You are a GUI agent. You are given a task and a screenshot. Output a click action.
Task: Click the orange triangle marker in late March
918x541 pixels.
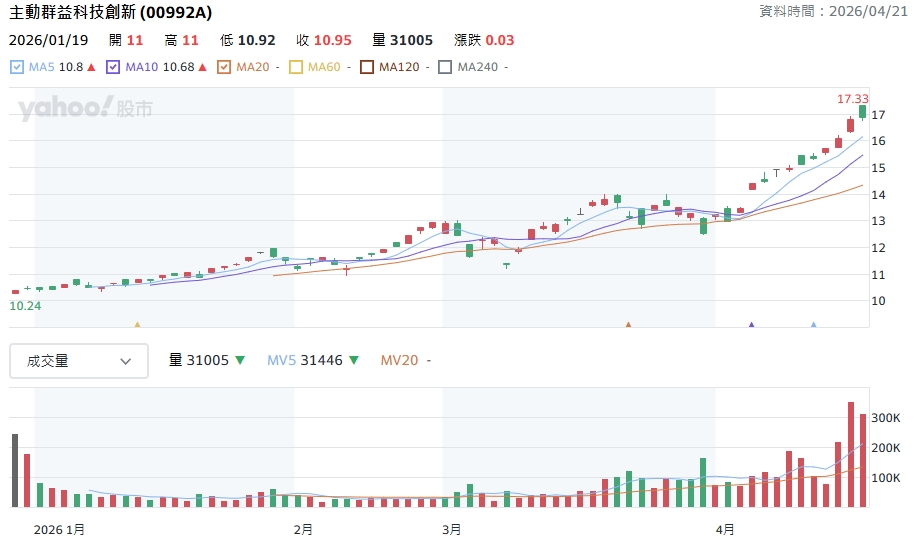tap(628, 324)
